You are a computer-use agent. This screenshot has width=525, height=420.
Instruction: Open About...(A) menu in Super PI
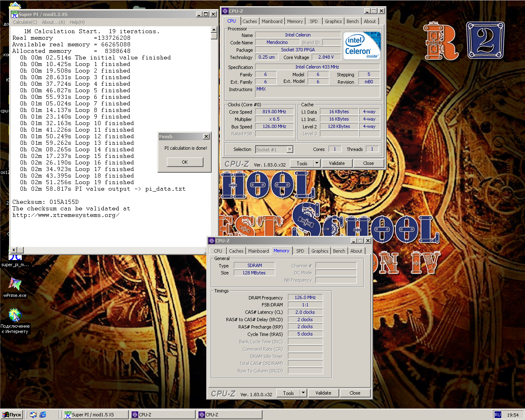[53, 22]
